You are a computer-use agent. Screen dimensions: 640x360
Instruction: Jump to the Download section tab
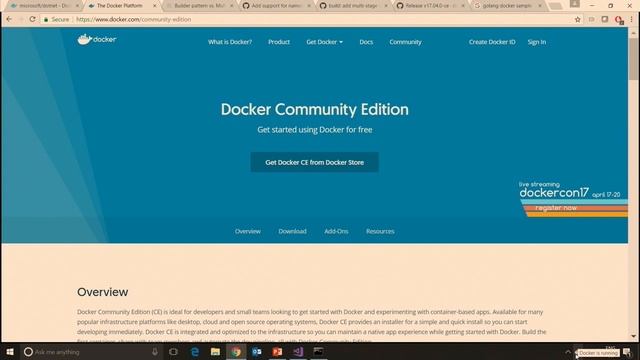click(x=292, y=231)
